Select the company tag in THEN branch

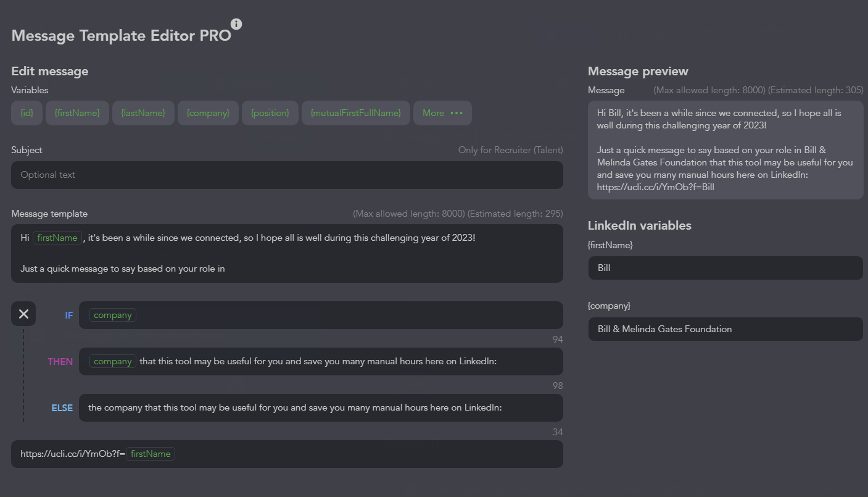(113, 361)
